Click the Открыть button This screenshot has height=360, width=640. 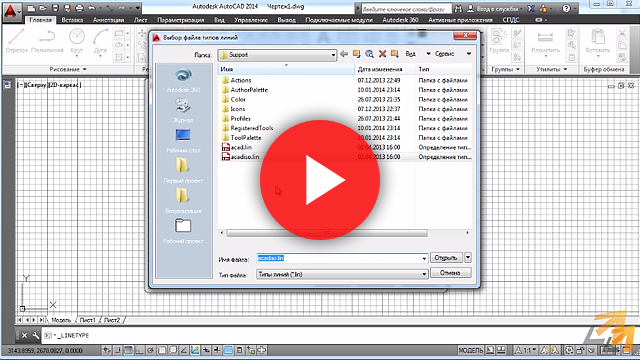click(x=446, y=258)
